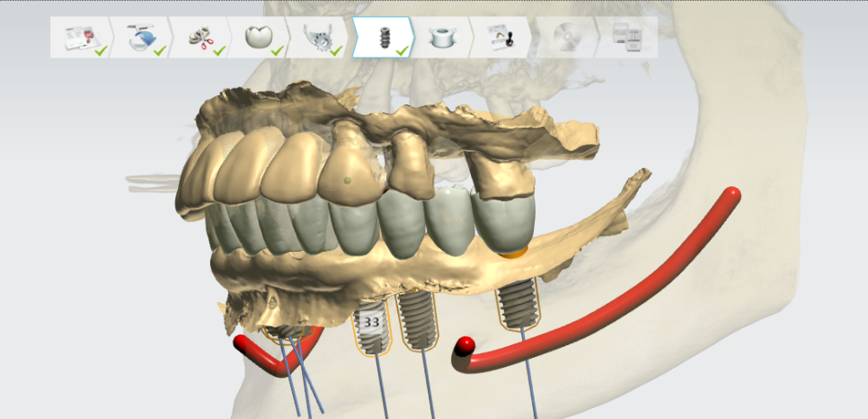Screen dimensions: 868x419
Task: Open the order form workflow step
Action: [x=80, y=37]
